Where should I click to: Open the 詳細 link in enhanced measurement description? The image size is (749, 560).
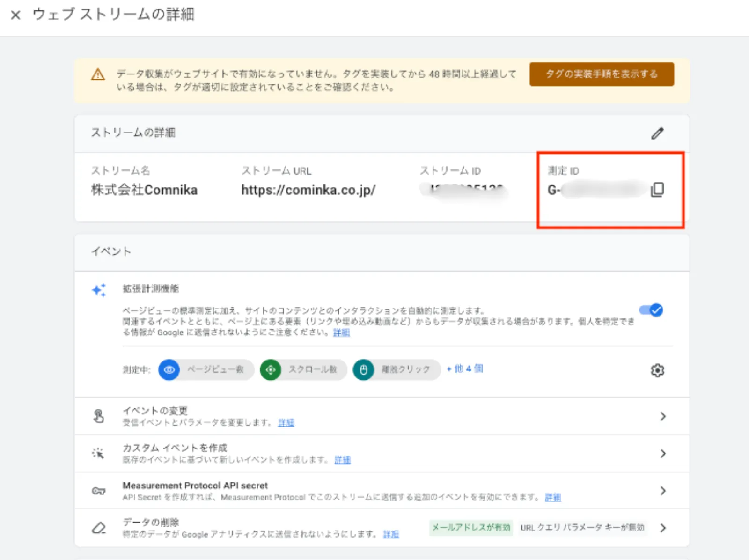[341, 332]
